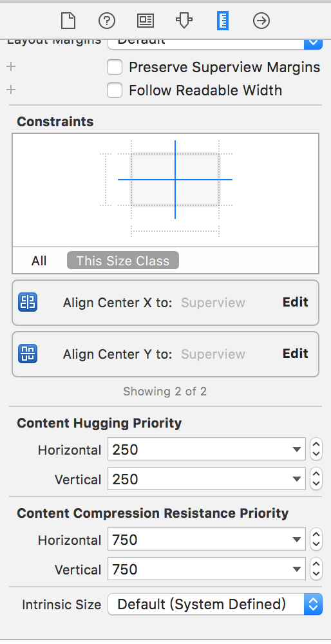Click the Align Center Y constraint icon

point(28,354)
